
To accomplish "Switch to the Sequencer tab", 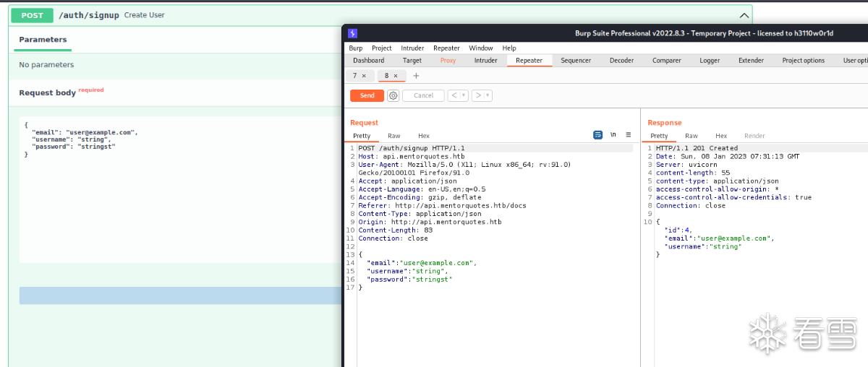I will (576, 61).
